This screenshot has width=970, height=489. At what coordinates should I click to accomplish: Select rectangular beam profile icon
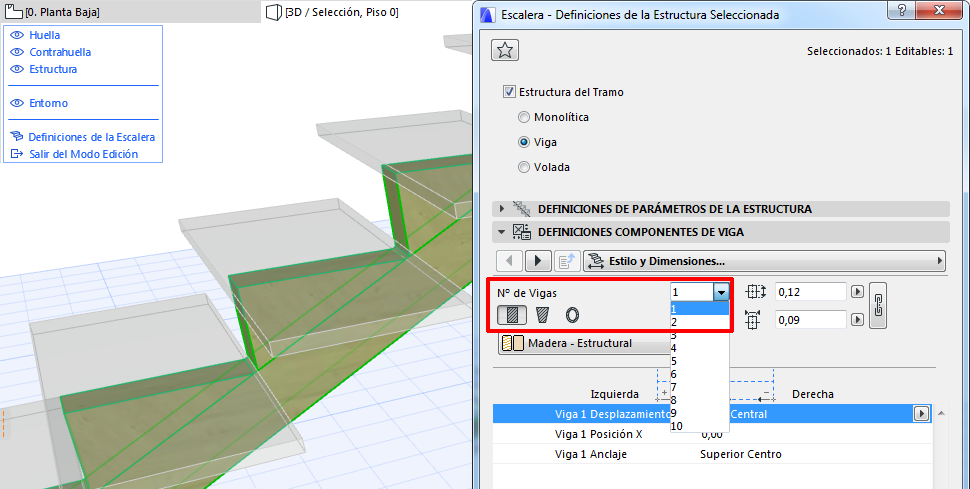coord(512,315)
